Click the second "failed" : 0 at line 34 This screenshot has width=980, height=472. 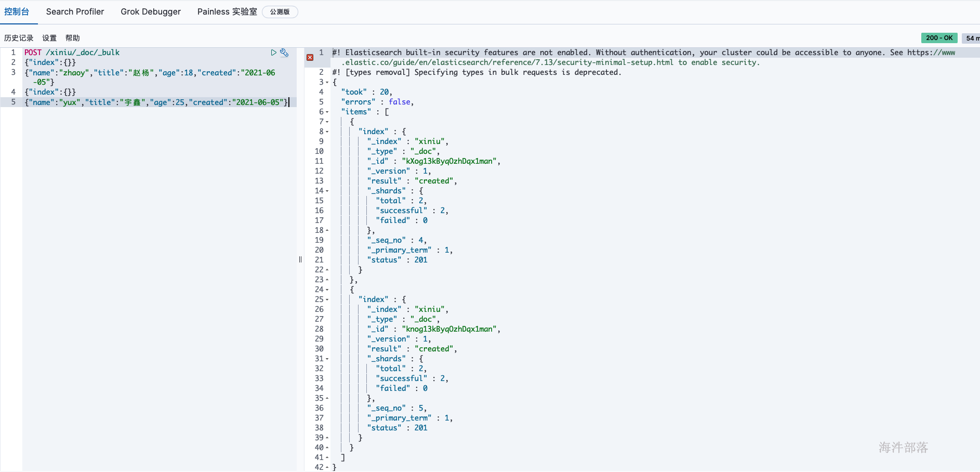click(x=402, y=388)
